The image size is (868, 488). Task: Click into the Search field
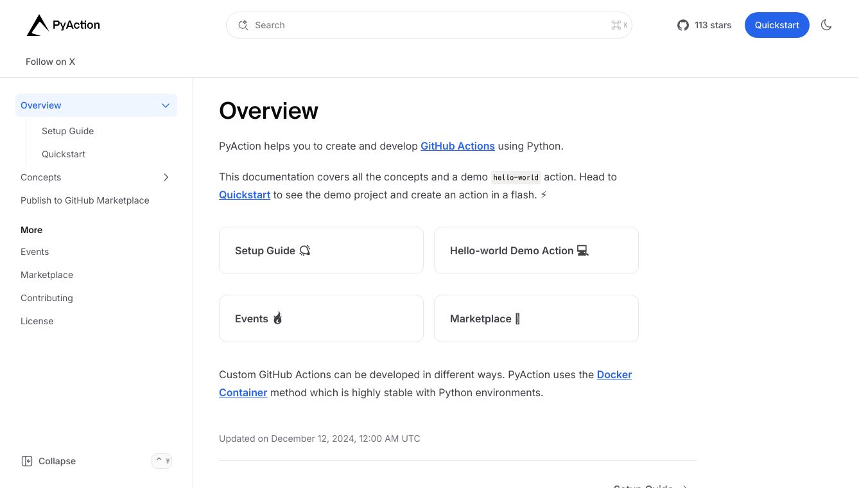pos(424,25)
